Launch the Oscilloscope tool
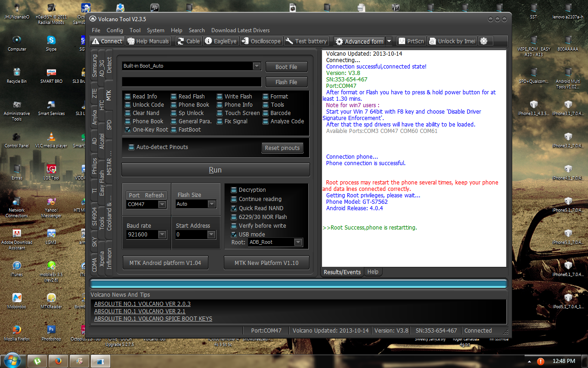Image resolution: width=588 pixels, height=368 pixels. pos(260,41)
